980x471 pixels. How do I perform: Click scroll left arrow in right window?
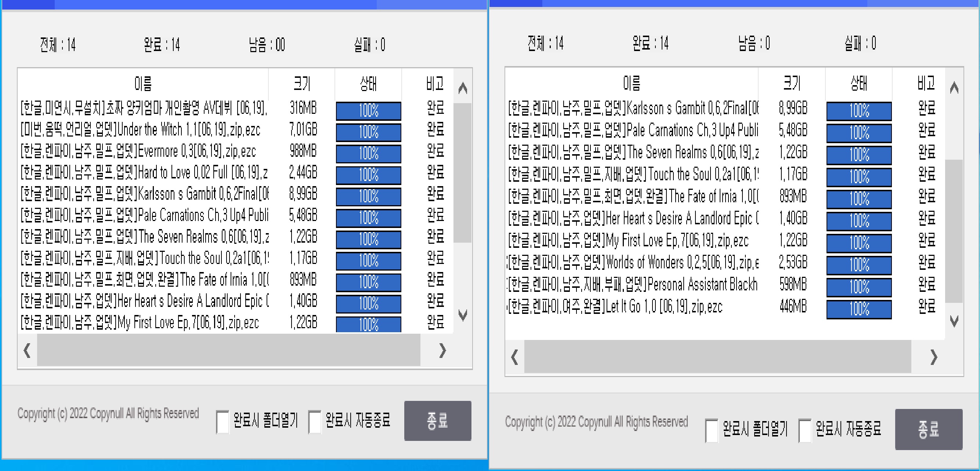coord(514,357)
